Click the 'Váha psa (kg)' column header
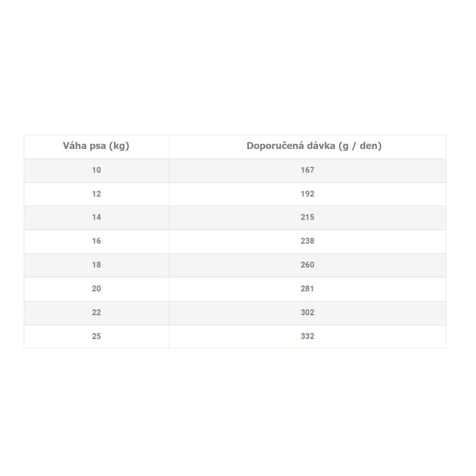Viewport: 476px width, 476px height. pyautogui.click(x=96, y=146)
